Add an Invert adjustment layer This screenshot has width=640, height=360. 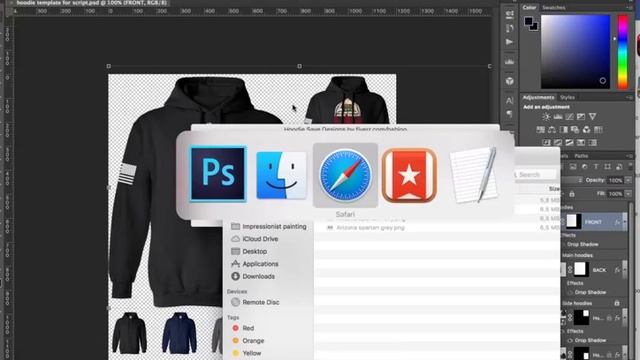pyautogui.click(x=546, y=142)
